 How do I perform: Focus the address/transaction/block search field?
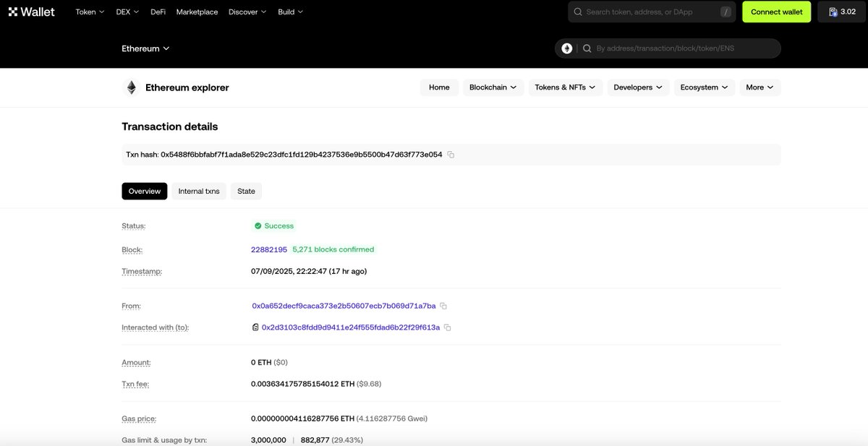(x=668, y=48)
